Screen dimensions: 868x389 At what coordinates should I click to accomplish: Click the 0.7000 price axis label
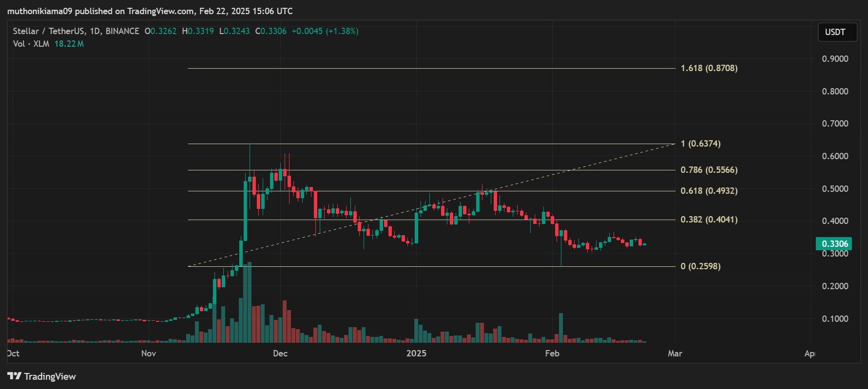[x=835, y=124]
